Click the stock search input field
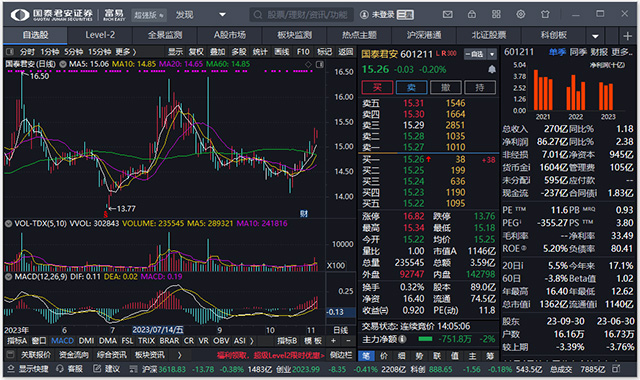This screenshot has width=640, height=380. tap(301, 15)
